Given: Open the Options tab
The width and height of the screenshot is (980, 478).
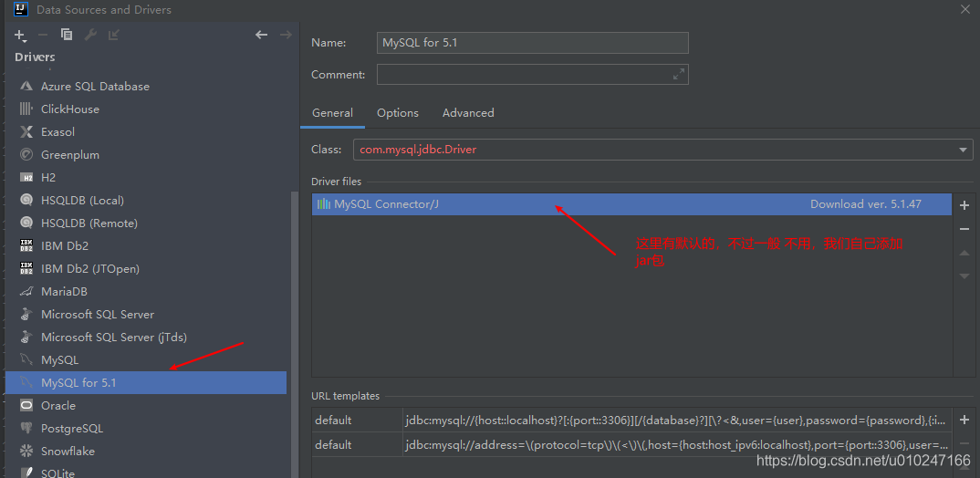Looking at the screenshot, I should click(398, 113).
